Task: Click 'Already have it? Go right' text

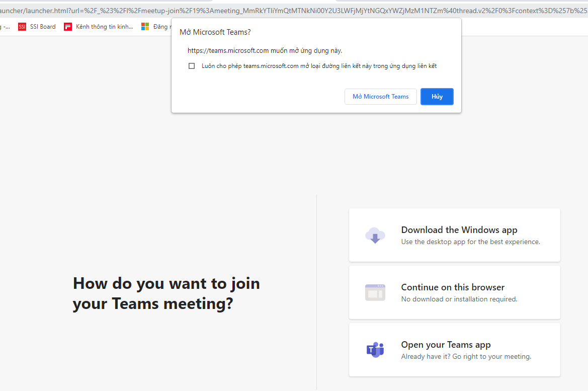Action: tap(466, 357)
